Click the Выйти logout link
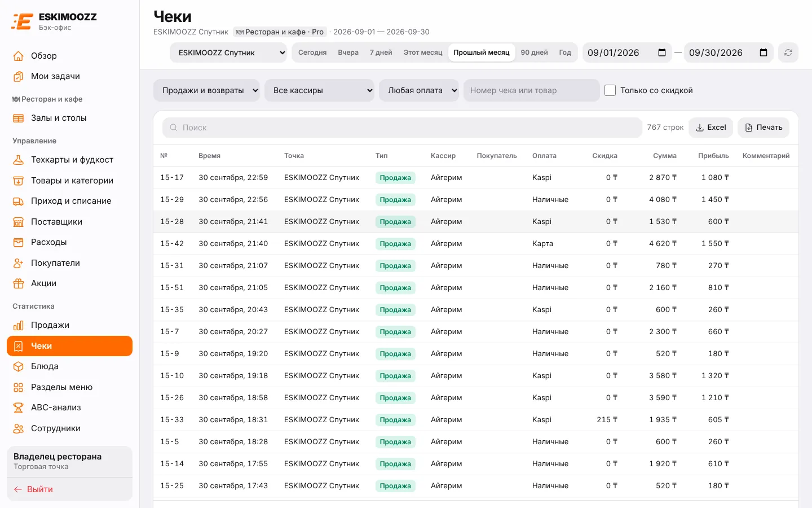Viewport: 812px width, 508px height. [33, 489]
